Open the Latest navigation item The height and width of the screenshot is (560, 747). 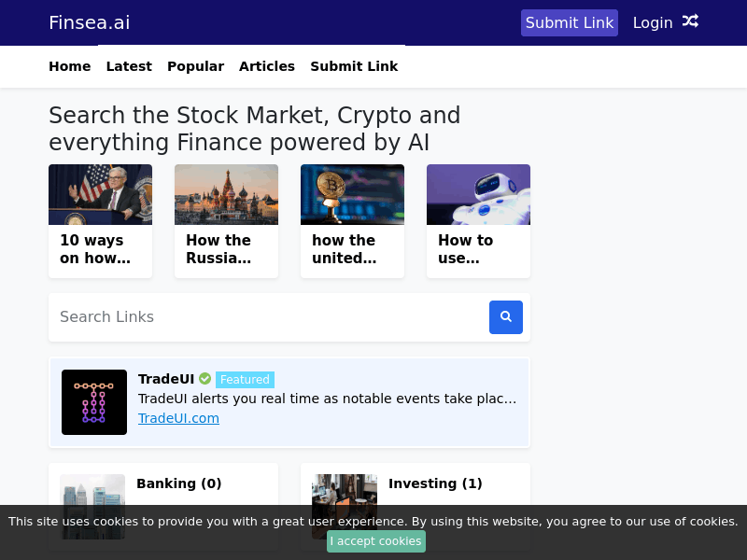pyautogui.click(x=129, y=66)
